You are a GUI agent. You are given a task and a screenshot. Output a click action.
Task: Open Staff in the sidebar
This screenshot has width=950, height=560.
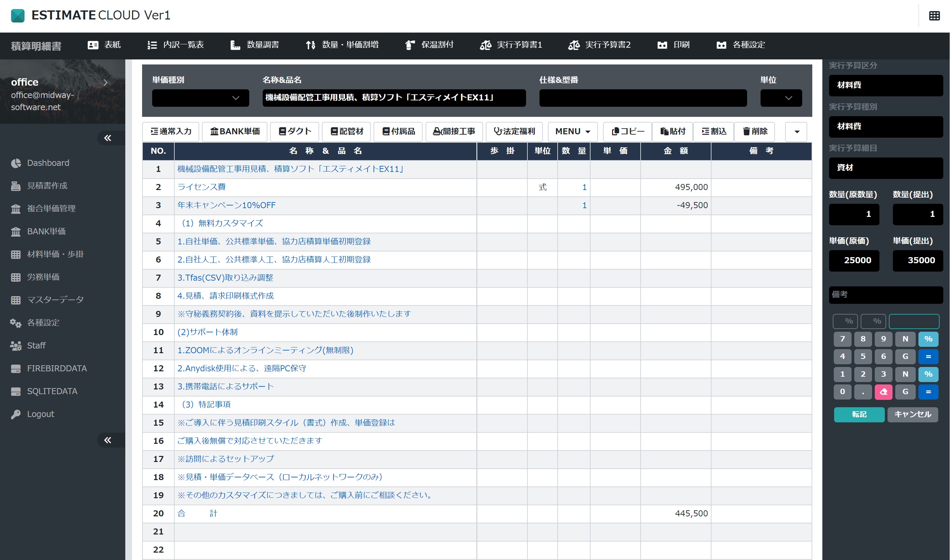click(28, 346)
